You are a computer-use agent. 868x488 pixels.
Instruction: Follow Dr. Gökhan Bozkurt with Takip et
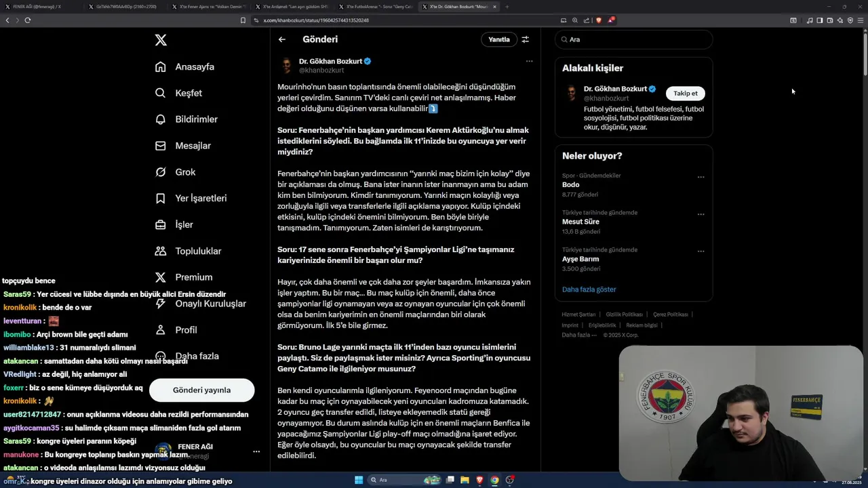pos(685,94)
